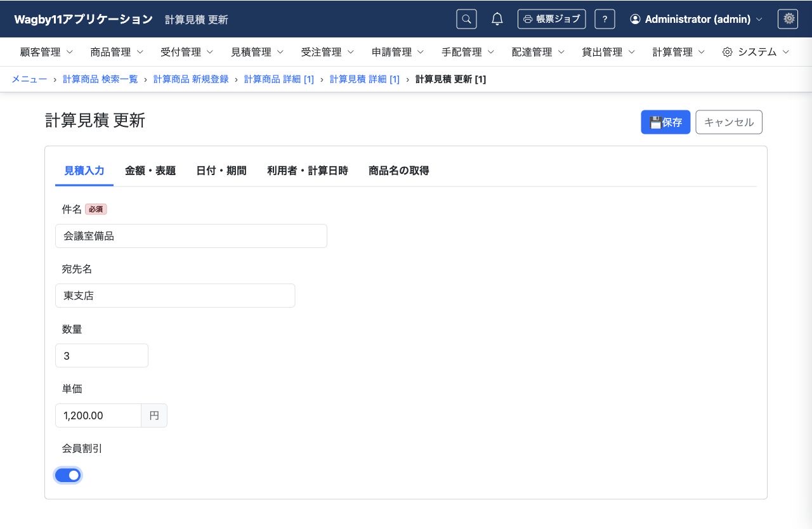Click the 会員割引 label
Screen dimensions: 812x529
click(x=82, y=448)
